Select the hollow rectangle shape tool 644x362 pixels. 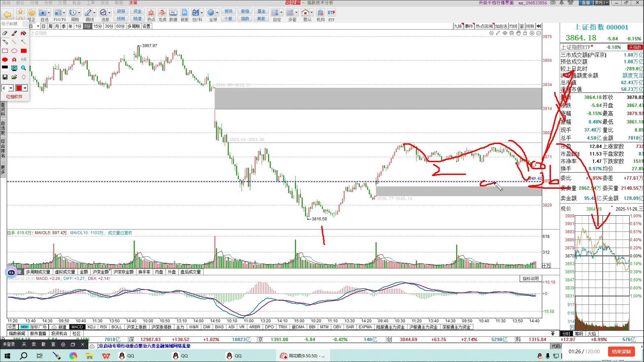5,51
